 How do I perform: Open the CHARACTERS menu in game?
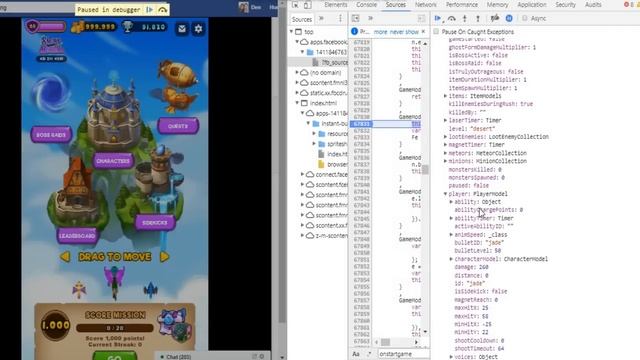[x=113, y=161]
